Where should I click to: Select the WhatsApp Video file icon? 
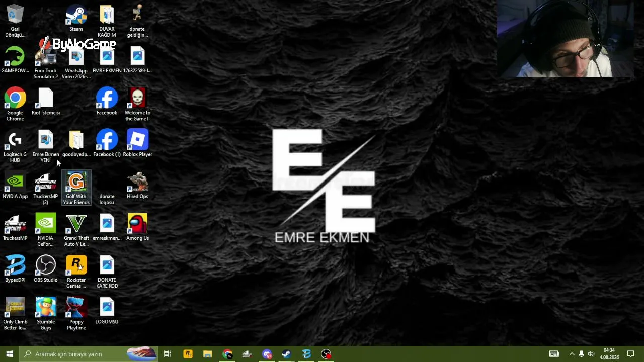click(x=76, y=63)
